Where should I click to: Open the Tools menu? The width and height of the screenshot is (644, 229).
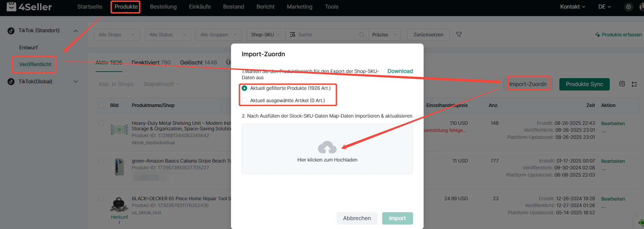[x=331, y=7]
